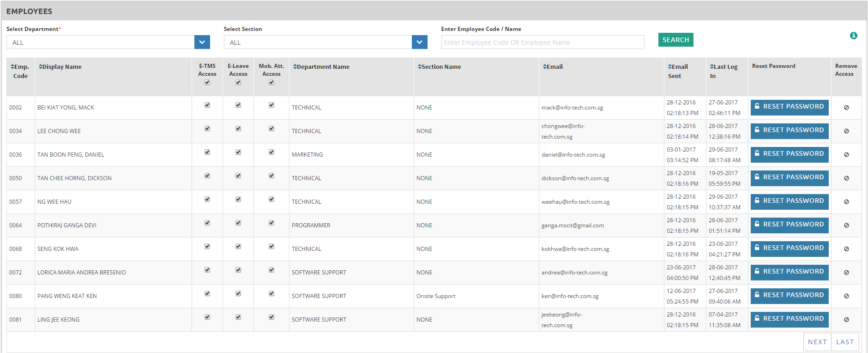Viewport: 868px width, 353px height.
Task: Click email ken@info-tech.com.sg cell
Action: 601,296
